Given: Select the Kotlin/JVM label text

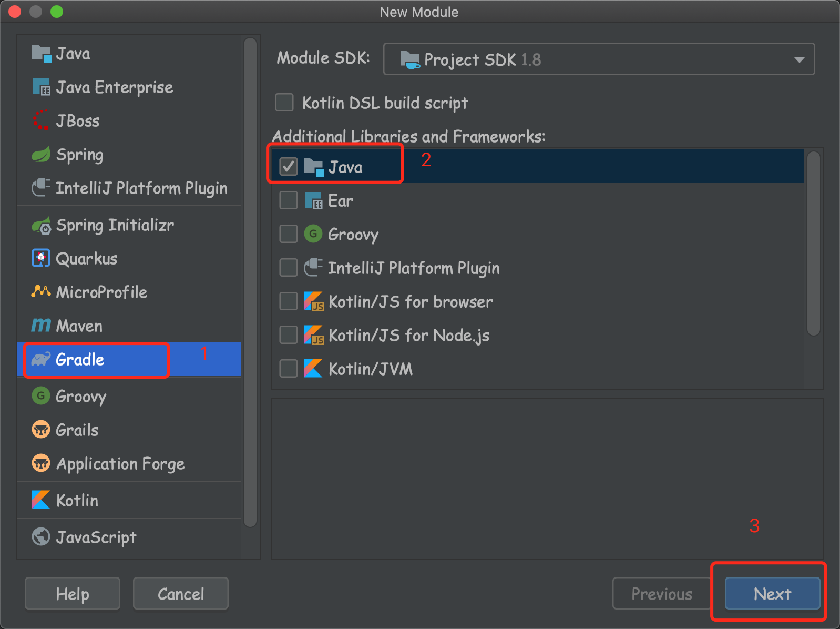Looking at the screenshot, I should [x=371, y=369].
